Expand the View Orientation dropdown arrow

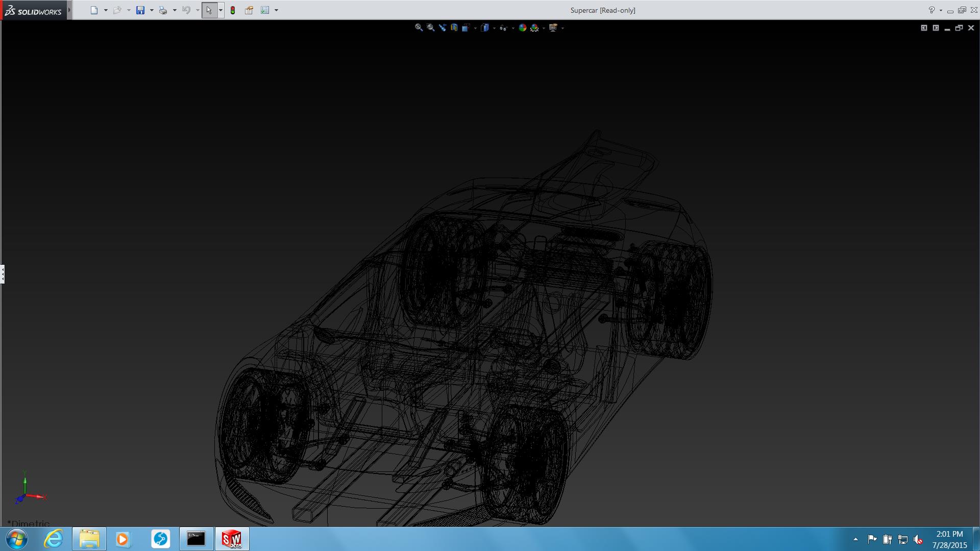pyautogui.click(x=475, y=28)
